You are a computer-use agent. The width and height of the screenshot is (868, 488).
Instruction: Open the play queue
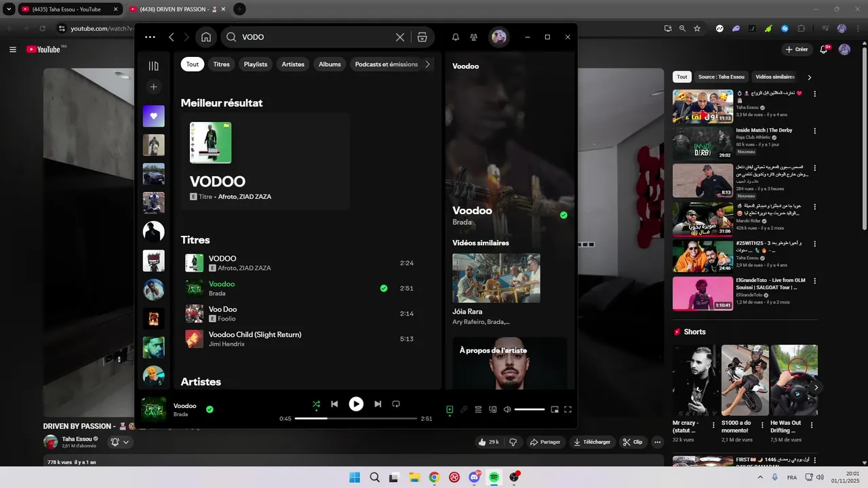[x=478, y=409]
